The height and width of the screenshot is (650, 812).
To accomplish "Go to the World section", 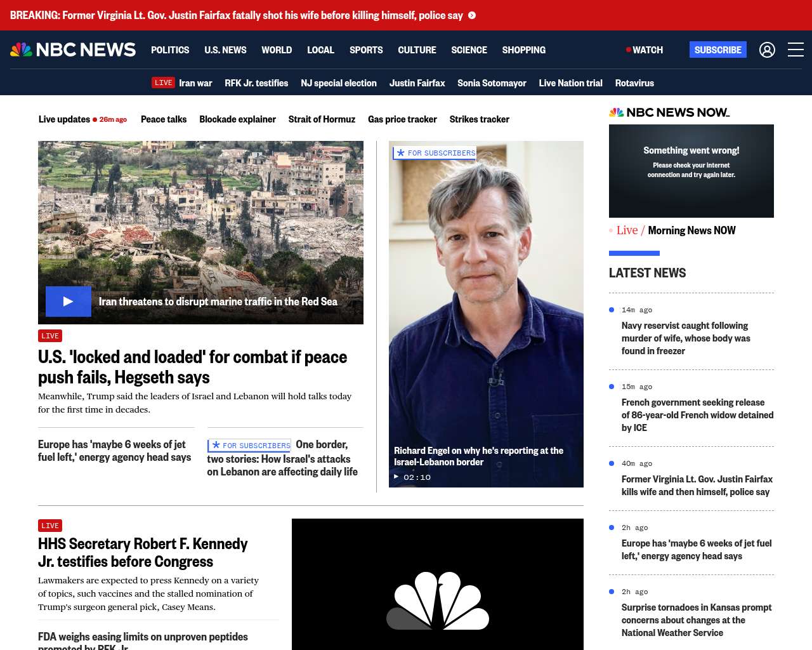I will click(x=277, y=50).
